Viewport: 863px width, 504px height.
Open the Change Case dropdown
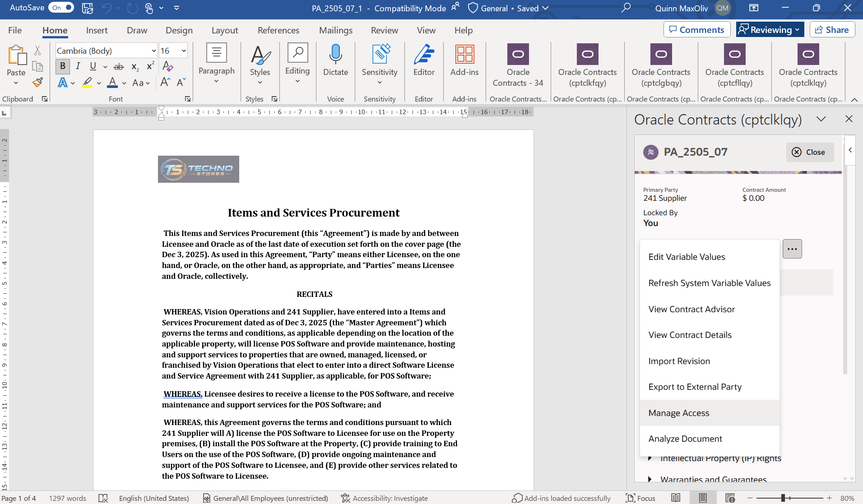point(141,83)
